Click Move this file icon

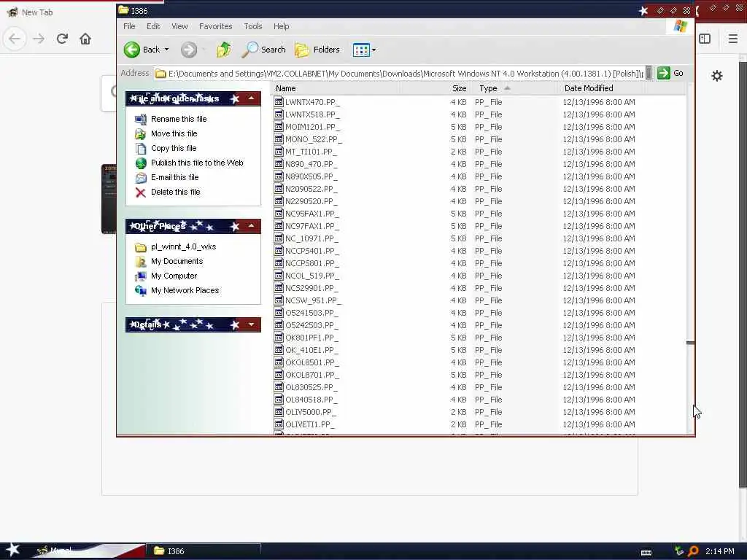click(x=141, y=134)
